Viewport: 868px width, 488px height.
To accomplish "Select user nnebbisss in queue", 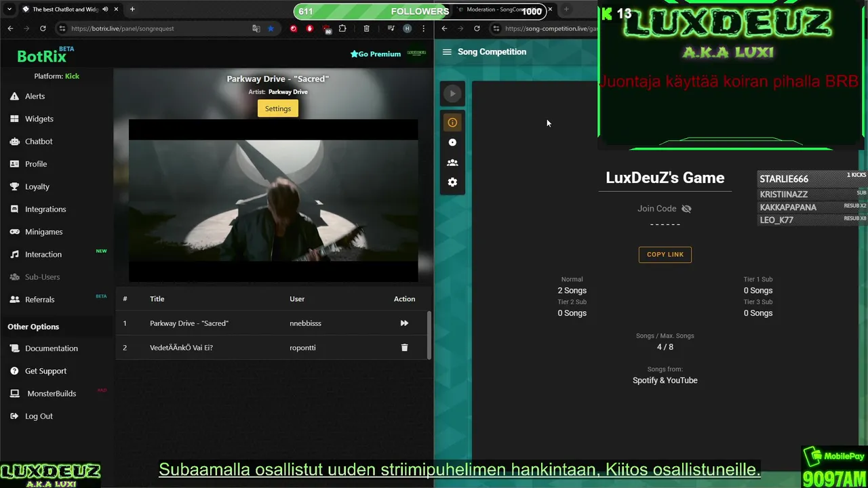I will click(305, 323).
